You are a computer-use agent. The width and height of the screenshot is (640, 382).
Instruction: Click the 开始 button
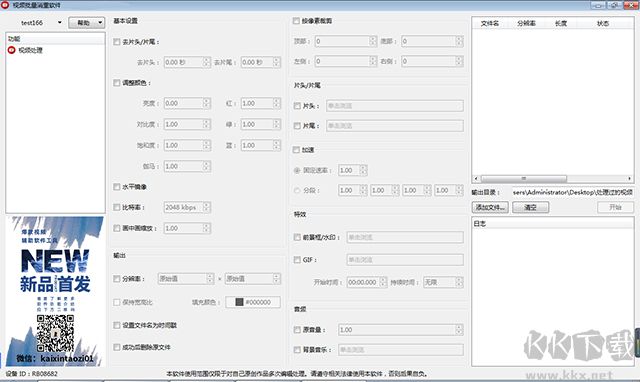click(616, 207)
